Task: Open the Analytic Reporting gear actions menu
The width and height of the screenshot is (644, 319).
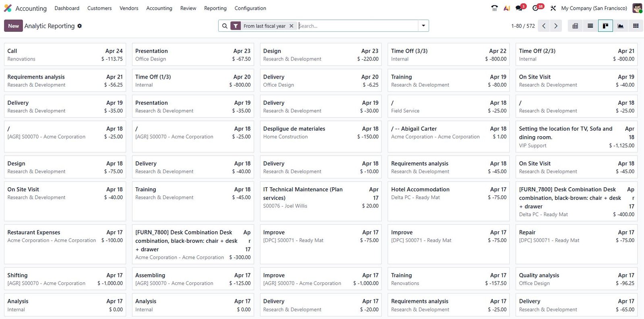Action: click(x=80, y=26)
